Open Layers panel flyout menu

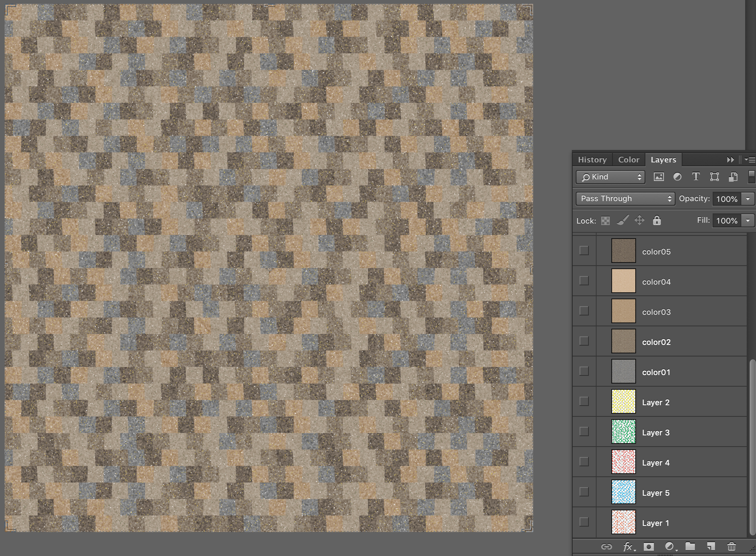coord(750,159)
